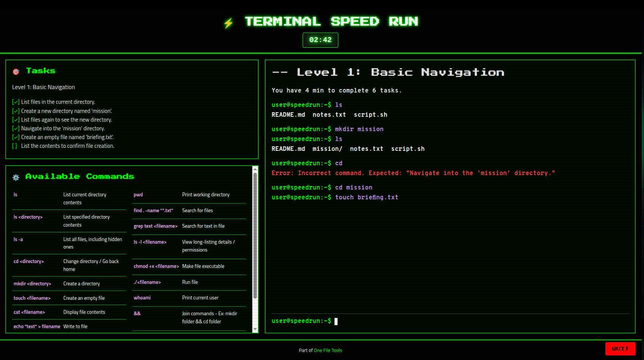This screenshot has height=360, width=644.
Task: Click the 'ls <directory>' command entry
Action: coord(28,217)
